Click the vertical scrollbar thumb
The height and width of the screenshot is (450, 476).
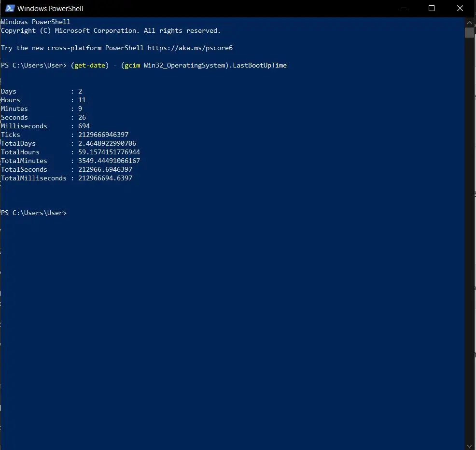[469, 32]
